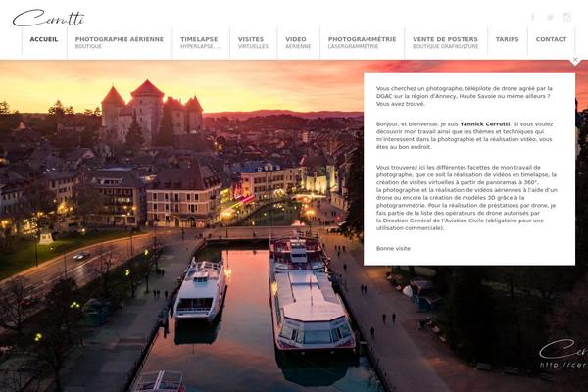Open the Timelapse menu item

(x=201, y=42)
